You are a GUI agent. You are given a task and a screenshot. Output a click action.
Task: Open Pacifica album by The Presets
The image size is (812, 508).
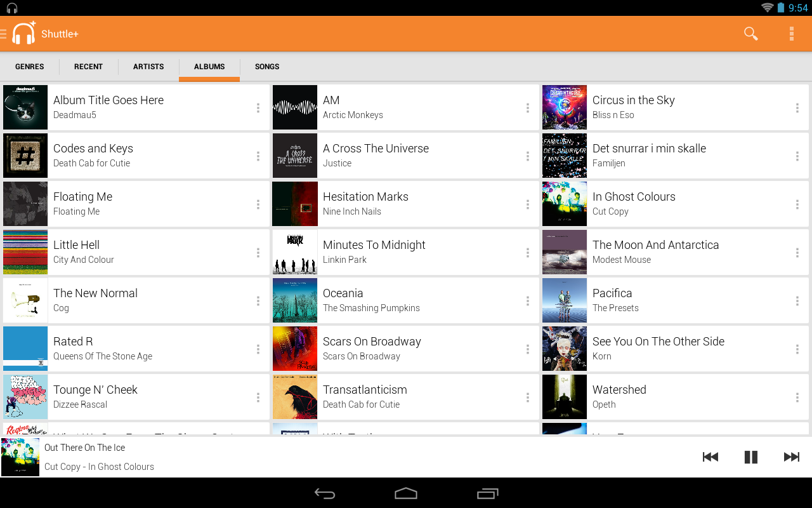(x=676, y=301)
